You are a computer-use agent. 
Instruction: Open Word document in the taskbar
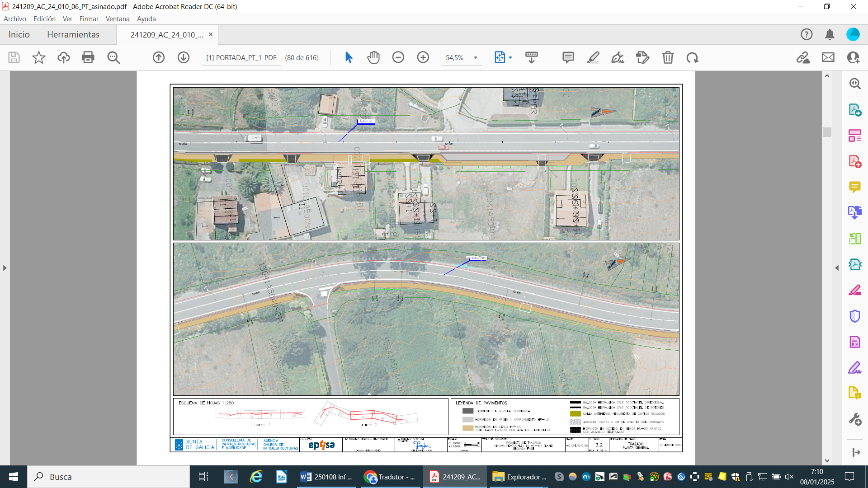click(x=326, y=477)
